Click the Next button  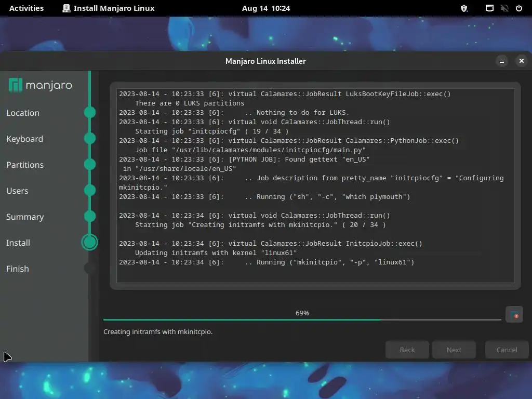click(x=454, y=350)
